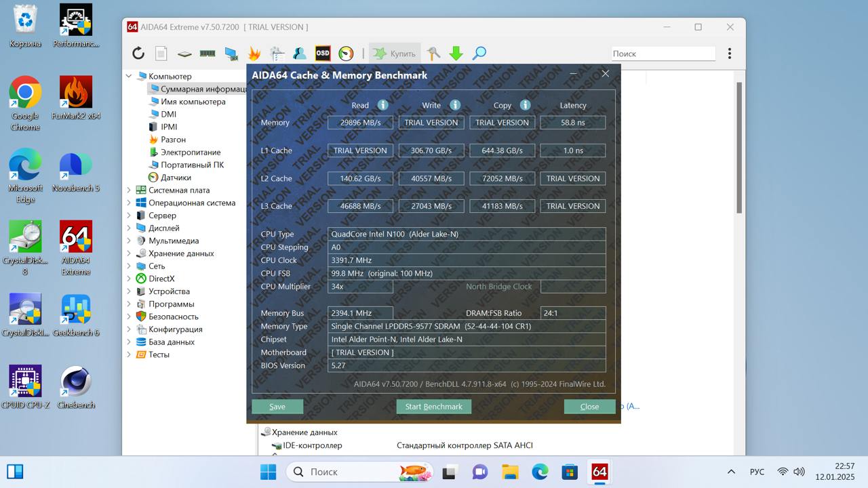The image size is (868, 488).
Task: Open Cinebench desktop shortcut
Action: tap(76, 387)
